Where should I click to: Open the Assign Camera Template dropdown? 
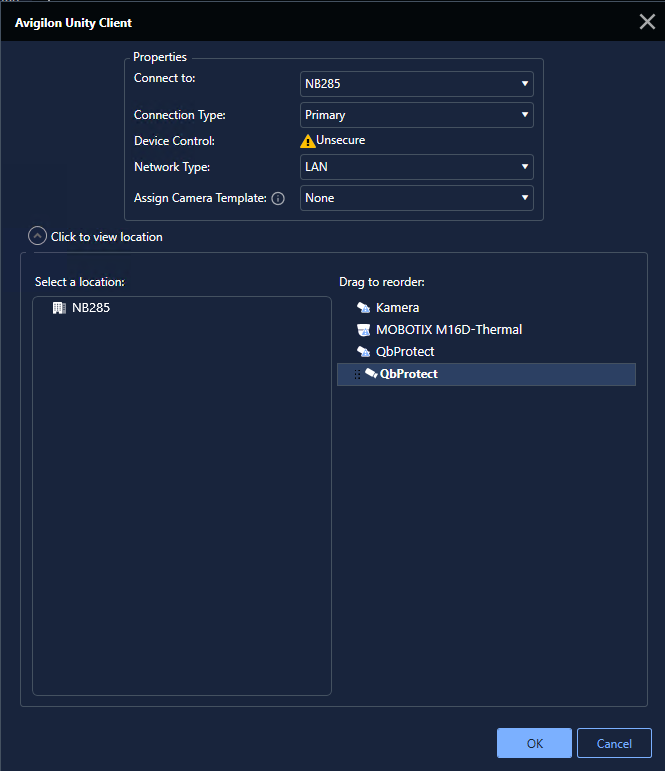tap(416, 198)
